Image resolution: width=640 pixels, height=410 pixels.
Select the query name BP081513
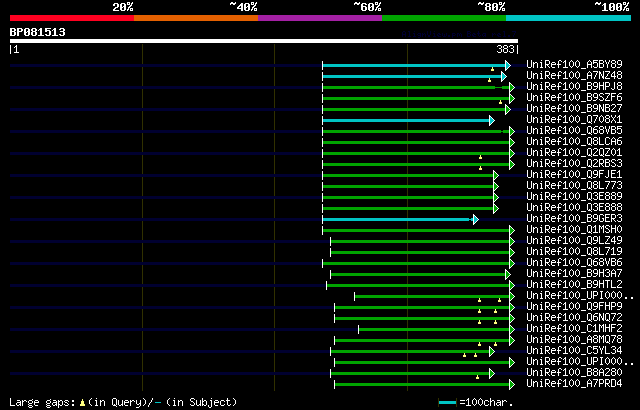38,32
